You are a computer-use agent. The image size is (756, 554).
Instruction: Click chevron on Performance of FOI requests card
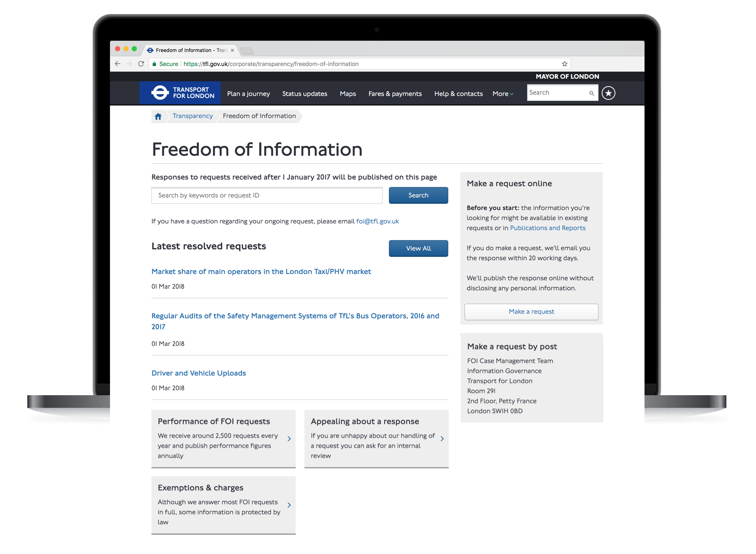point(289,438)
